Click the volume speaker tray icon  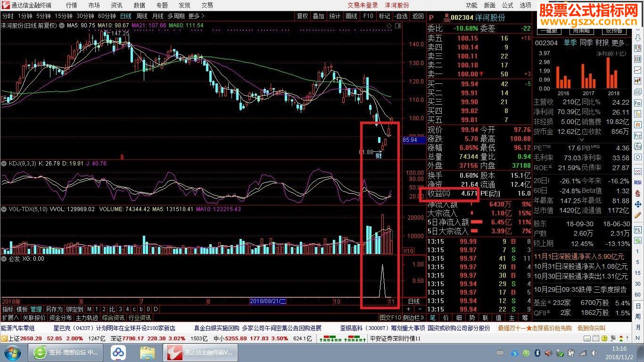point(594,352)
